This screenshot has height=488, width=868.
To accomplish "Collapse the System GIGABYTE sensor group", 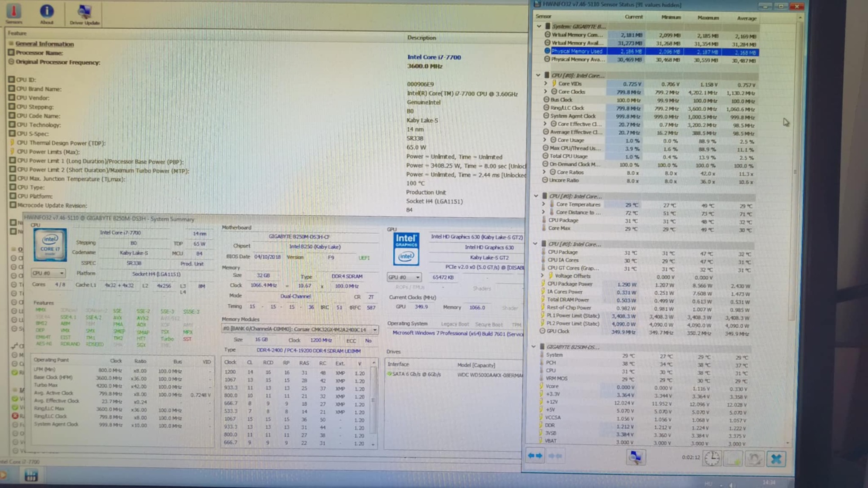I will click(539, 26).
